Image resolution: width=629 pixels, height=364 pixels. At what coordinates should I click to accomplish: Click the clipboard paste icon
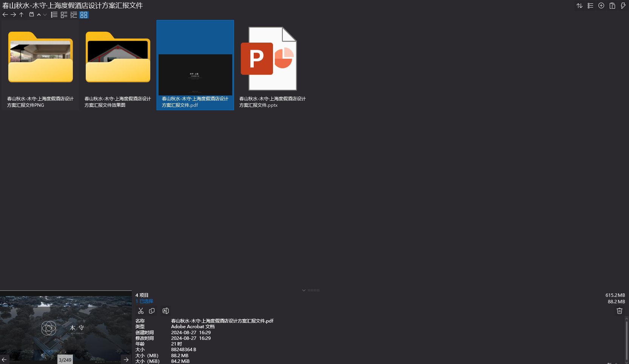click(612, 6)
